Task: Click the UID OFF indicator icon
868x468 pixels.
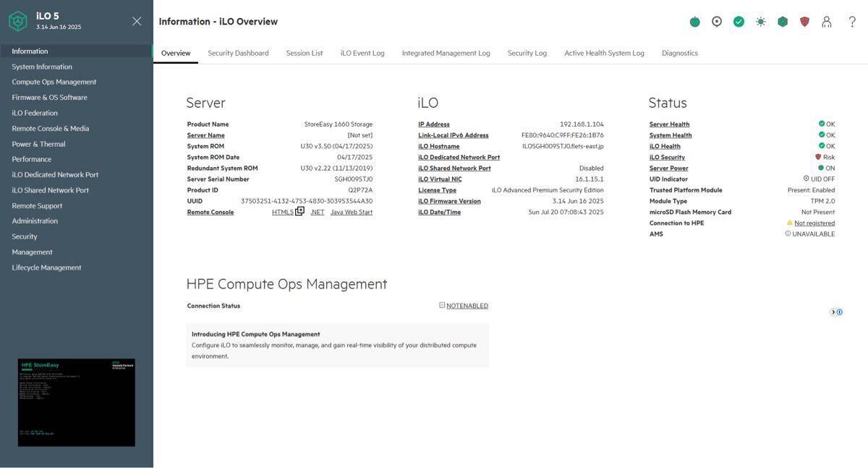Action: 806,179
